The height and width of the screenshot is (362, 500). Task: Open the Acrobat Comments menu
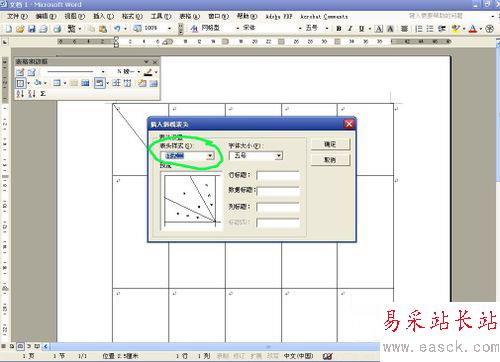click(324, 16)
